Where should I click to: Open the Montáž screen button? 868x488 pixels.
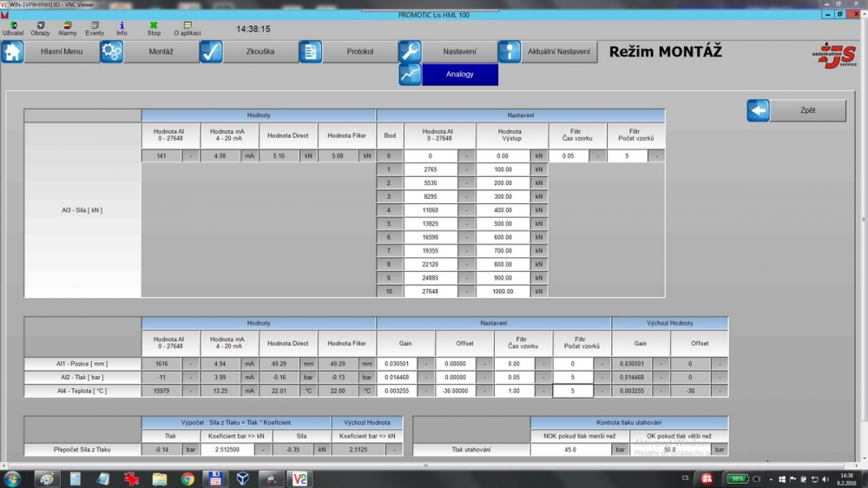[x=161, y=52]
